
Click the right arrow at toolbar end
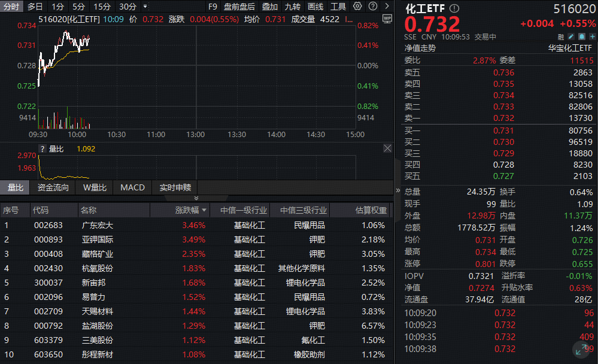(x=387, y=6)
